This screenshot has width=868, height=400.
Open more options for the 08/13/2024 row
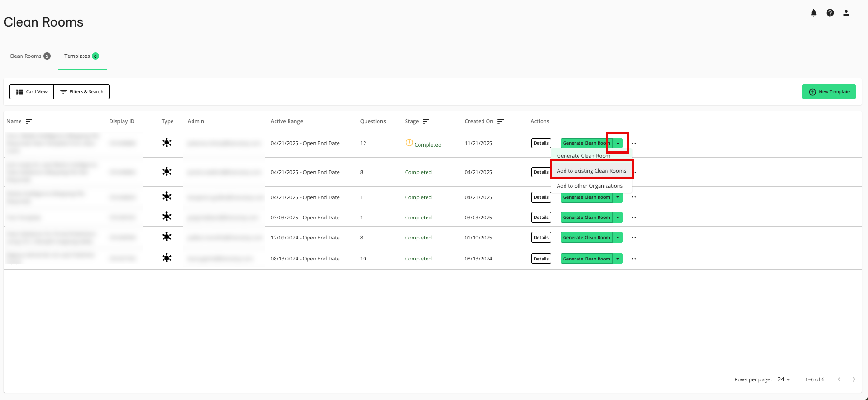634,259
